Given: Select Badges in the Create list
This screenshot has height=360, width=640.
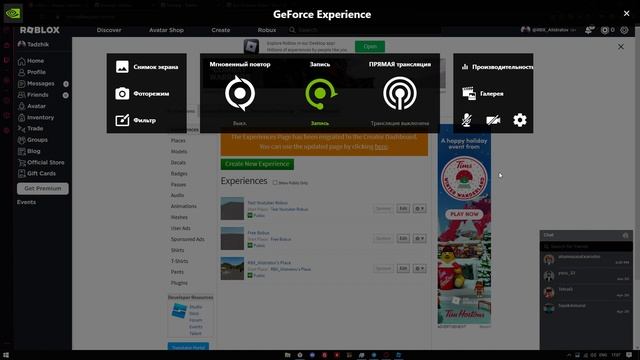Looking at the screenshot, I should pos(179,173).
